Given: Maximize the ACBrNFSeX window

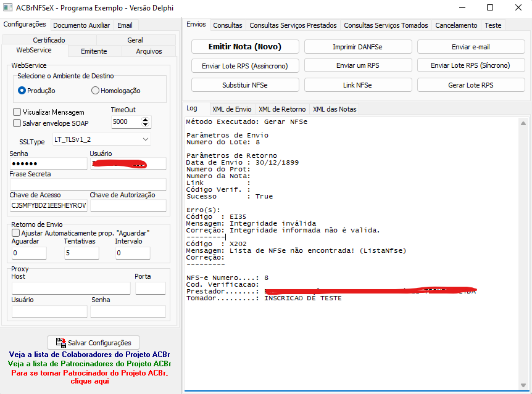Looking at the screenshot, I should click(x=490, y=7).
